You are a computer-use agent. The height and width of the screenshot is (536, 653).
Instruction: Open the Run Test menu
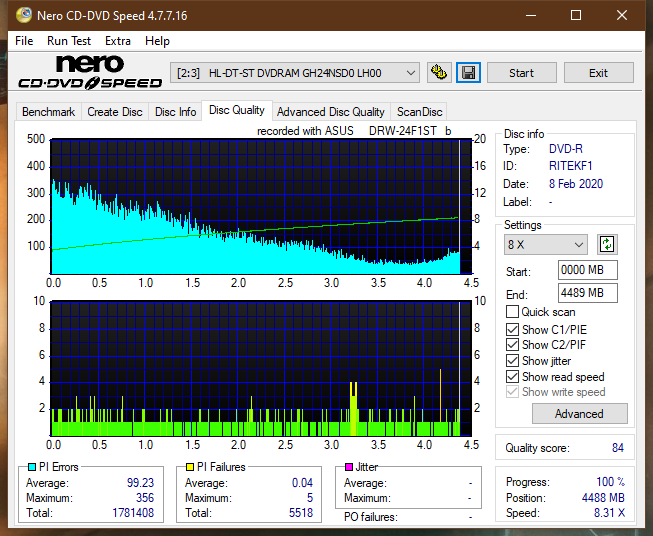[x=69, y=41]
